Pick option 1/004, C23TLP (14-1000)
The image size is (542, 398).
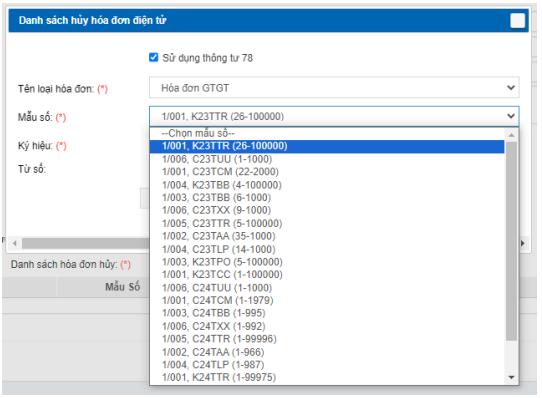tap(327, 249)
